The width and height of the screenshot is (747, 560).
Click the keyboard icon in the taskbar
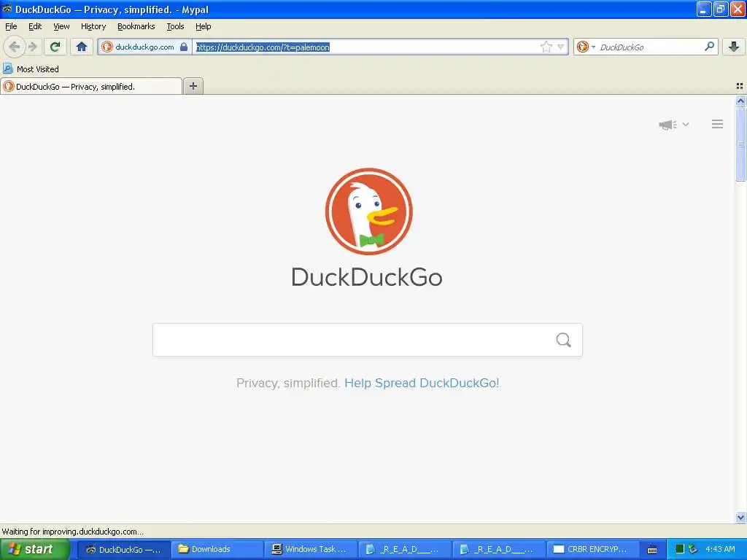pos(652,550)
